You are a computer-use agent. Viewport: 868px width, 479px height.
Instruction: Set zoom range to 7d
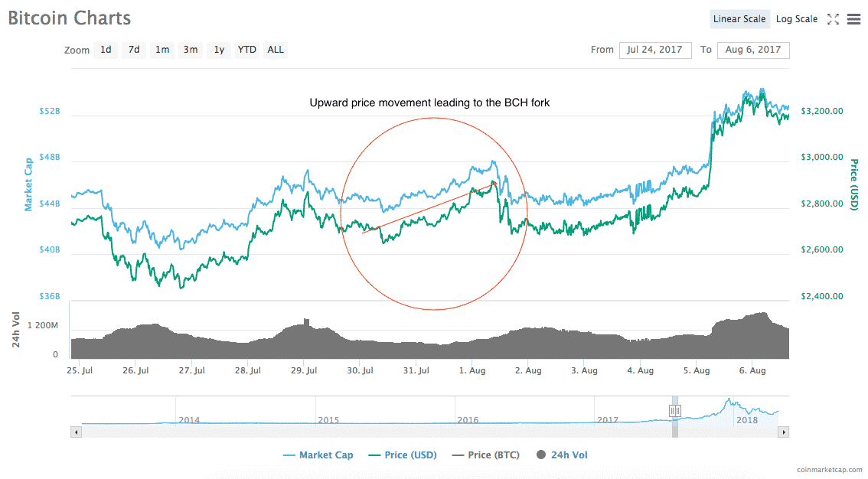[134, 50]
